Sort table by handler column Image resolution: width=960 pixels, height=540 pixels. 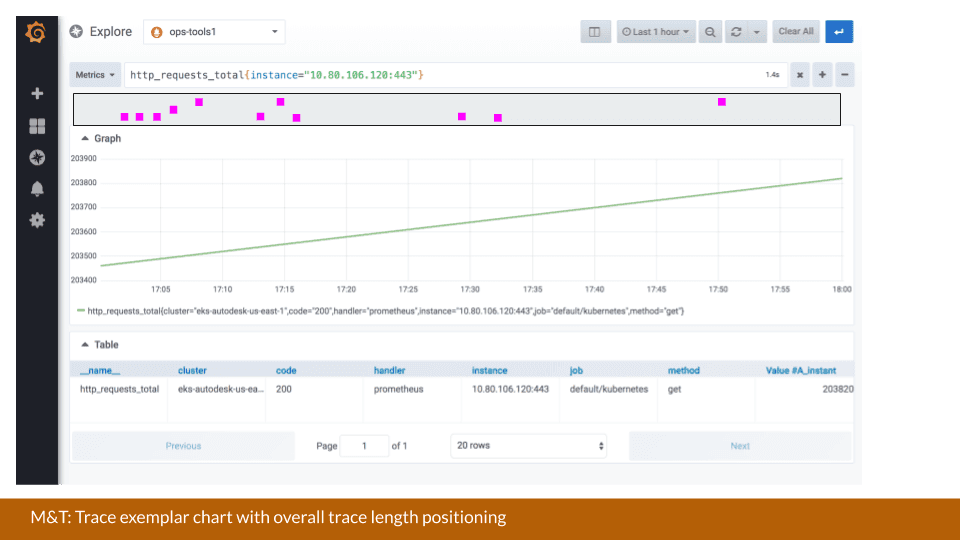click(389, 370)
